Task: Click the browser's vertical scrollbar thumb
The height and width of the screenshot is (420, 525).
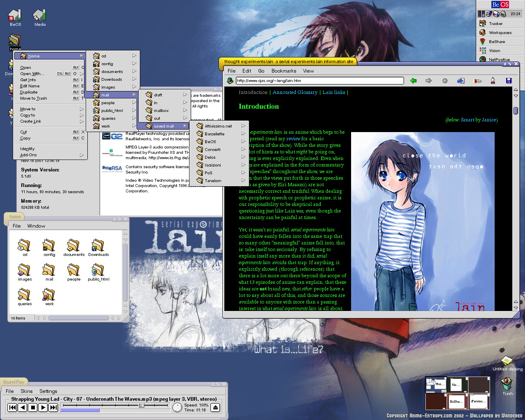Action: click(516, 111)
